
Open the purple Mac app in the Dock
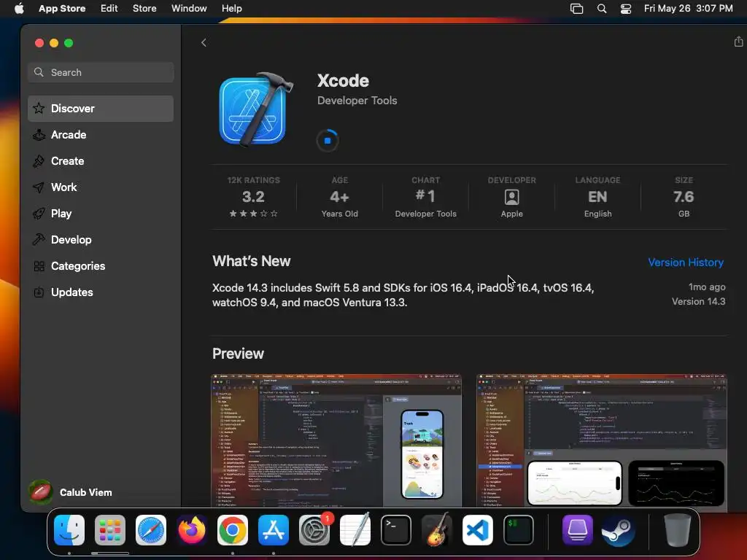578,530
